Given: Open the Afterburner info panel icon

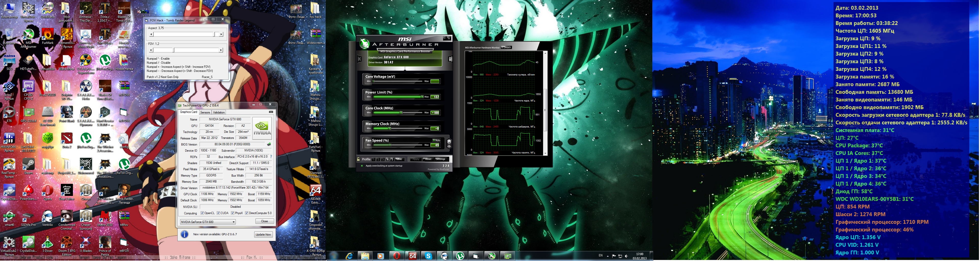Looking at the screenshot, I should (450, 59).
